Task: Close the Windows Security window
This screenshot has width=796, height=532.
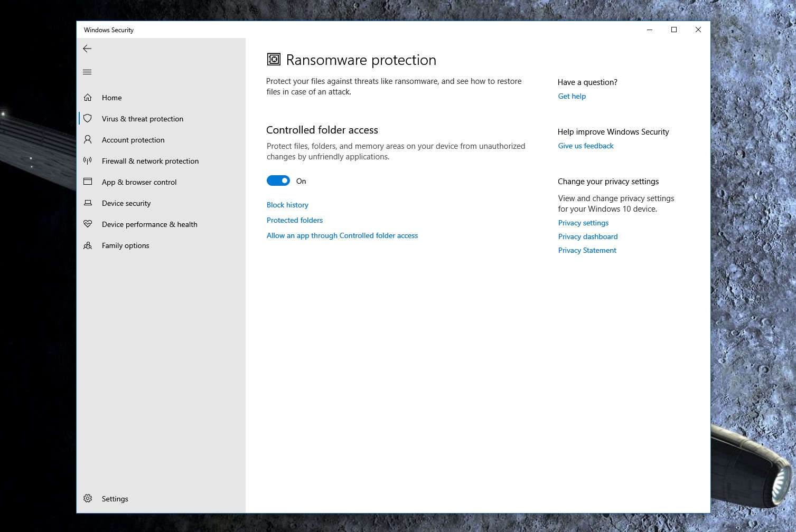Action: pos(698,30)
